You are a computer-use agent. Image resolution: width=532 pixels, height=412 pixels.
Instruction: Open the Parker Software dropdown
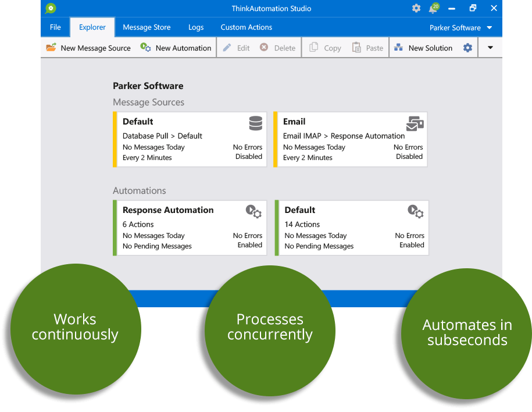pos(459,27)
